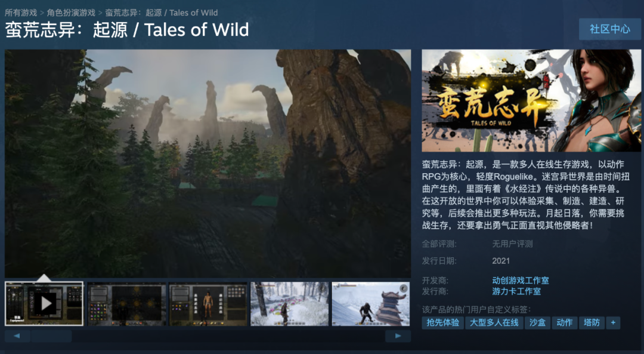644x354 pixels.
Task: Play the video trailer thumbnail
Action: tap(44, 303)
